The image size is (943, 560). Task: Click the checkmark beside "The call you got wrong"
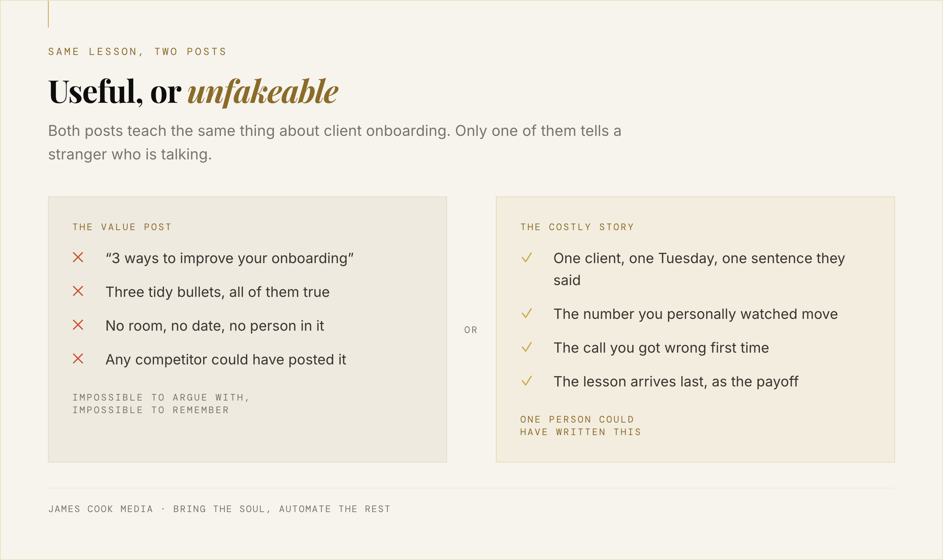coord(527,347)
